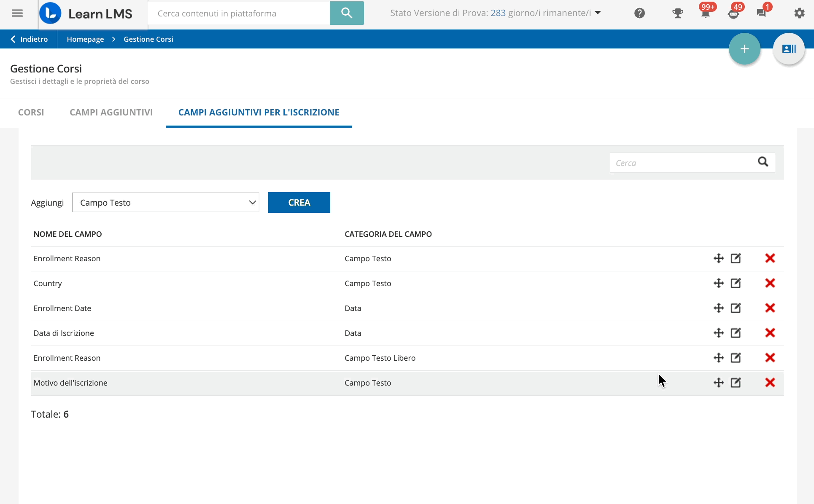The image size is (814, 504).
Task: Open the contacts panel icon near the add button
Action: click(x=788, y=49)
